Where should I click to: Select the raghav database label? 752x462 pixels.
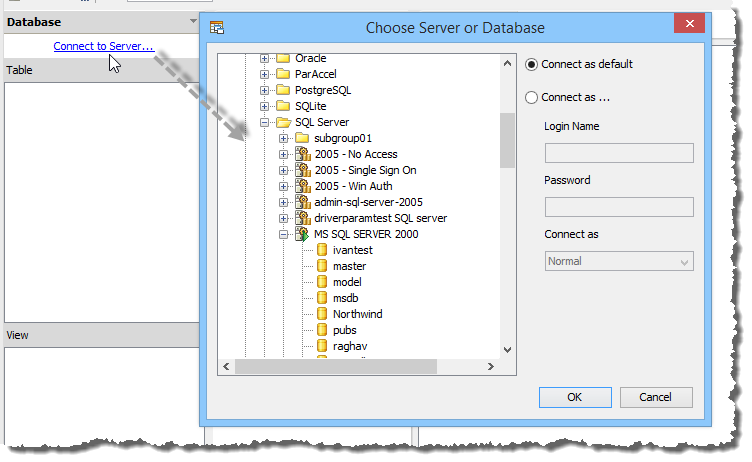click(x=350, y=346)
